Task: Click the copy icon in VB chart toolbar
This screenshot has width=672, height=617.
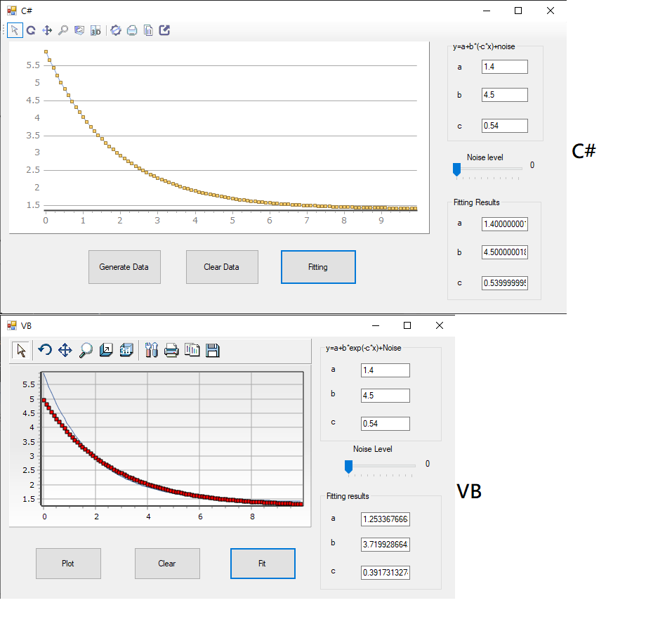Action: [x=192, y=350]
